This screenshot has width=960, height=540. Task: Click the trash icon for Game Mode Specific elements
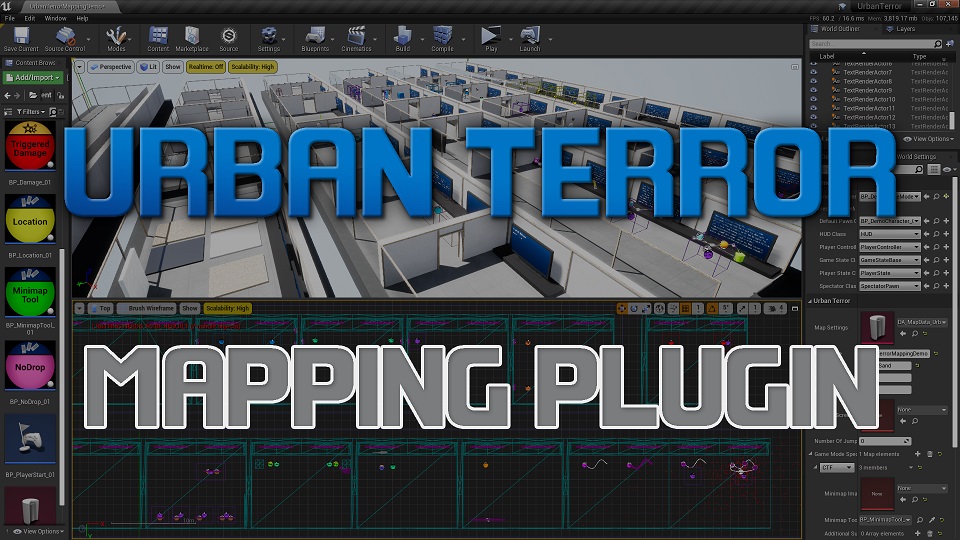pos(930,454)
